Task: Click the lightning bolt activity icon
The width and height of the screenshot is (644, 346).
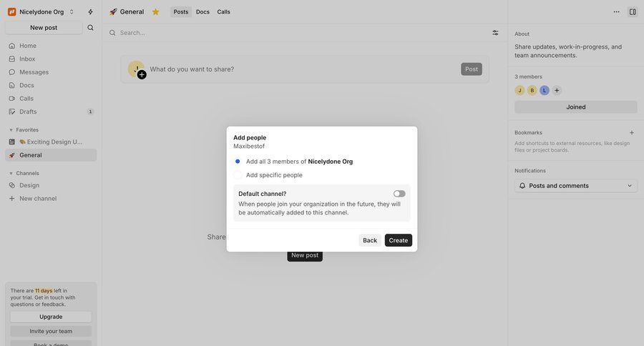Action: [x=90, y=11]
